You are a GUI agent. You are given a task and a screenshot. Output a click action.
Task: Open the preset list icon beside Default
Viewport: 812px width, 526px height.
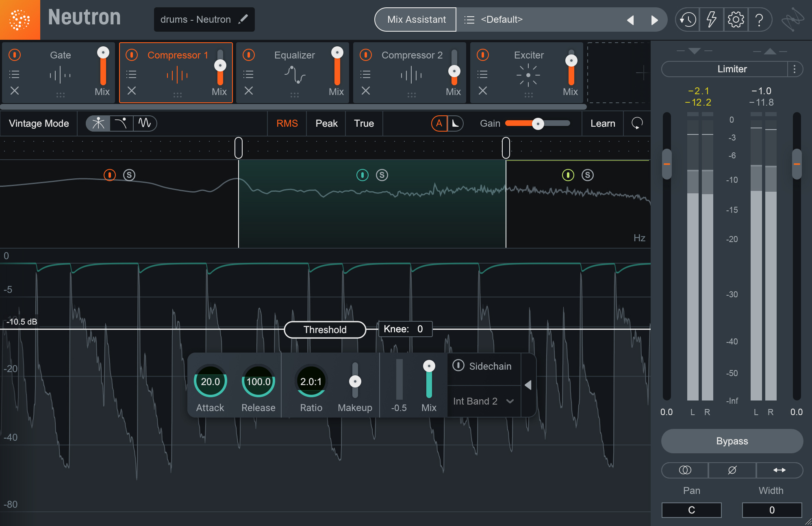(x=469, y=19)
